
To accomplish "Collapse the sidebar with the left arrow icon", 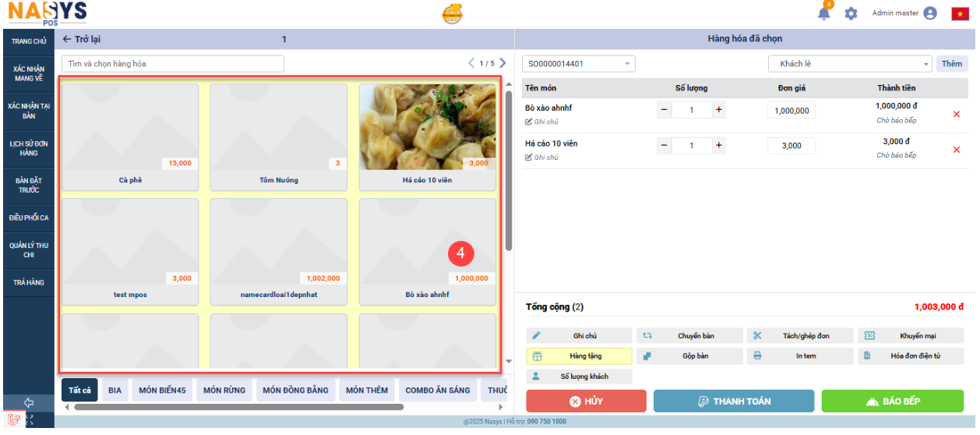I will click(x=29, y=402).
